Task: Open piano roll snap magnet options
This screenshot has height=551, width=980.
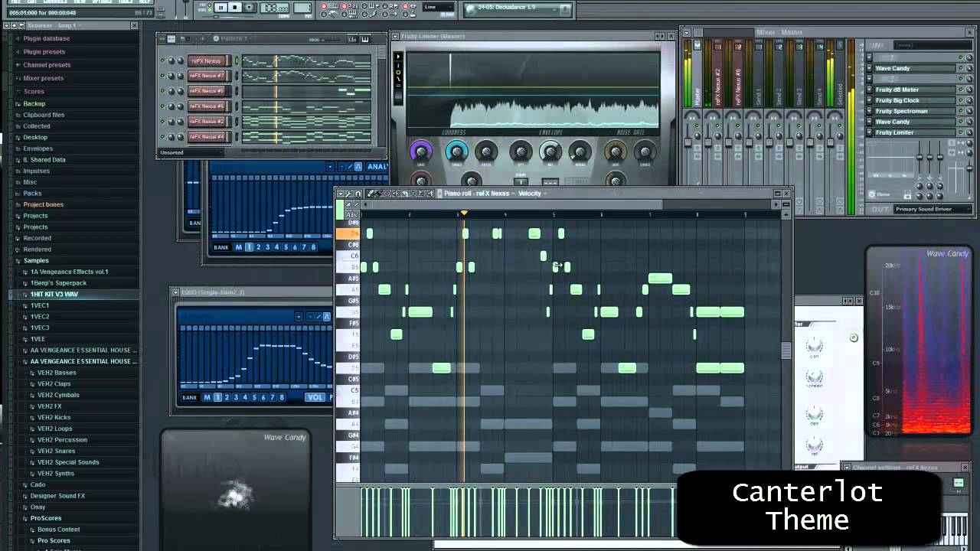Action: (x=358, y=194)
